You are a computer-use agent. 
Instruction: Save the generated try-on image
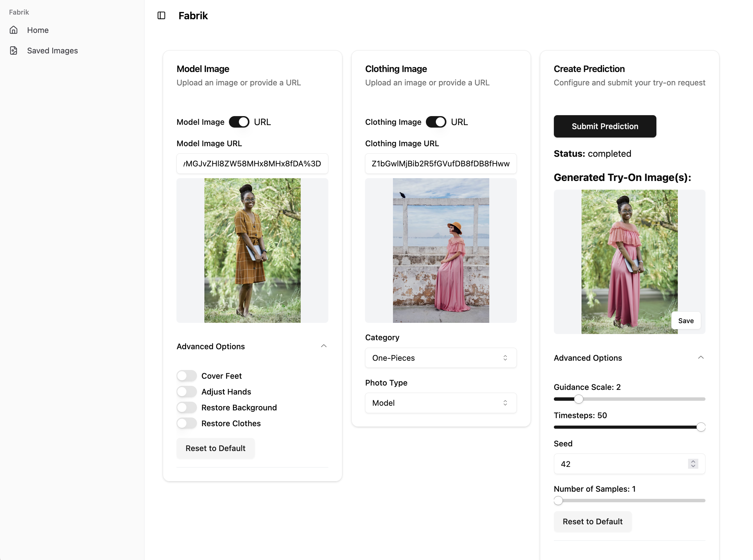tap(686, 321)
